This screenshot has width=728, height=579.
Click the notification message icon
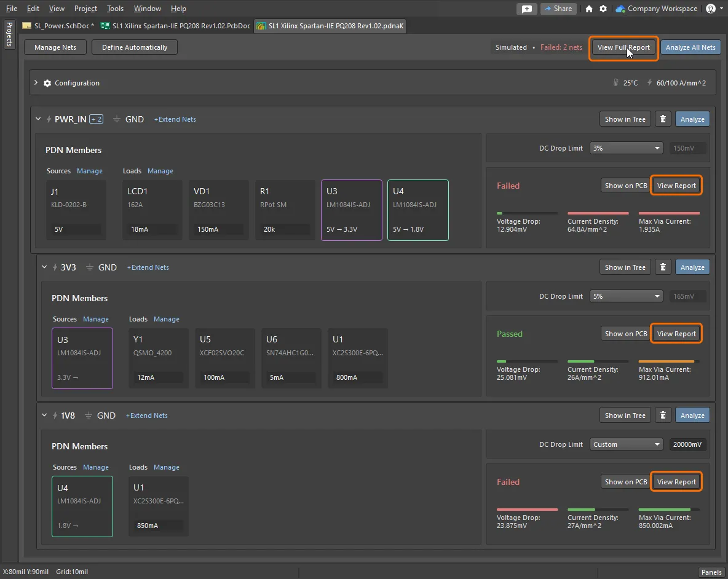click(526, 9)
